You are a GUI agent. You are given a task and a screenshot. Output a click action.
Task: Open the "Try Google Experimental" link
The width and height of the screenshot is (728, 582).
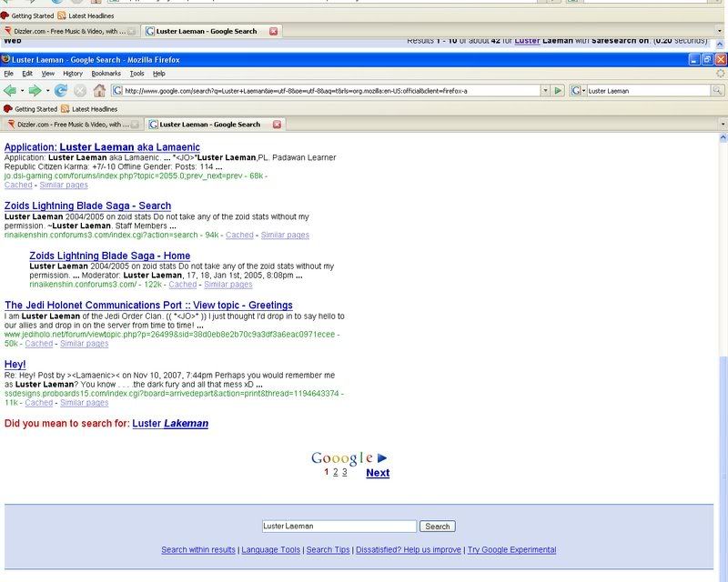tap(511, 549)
